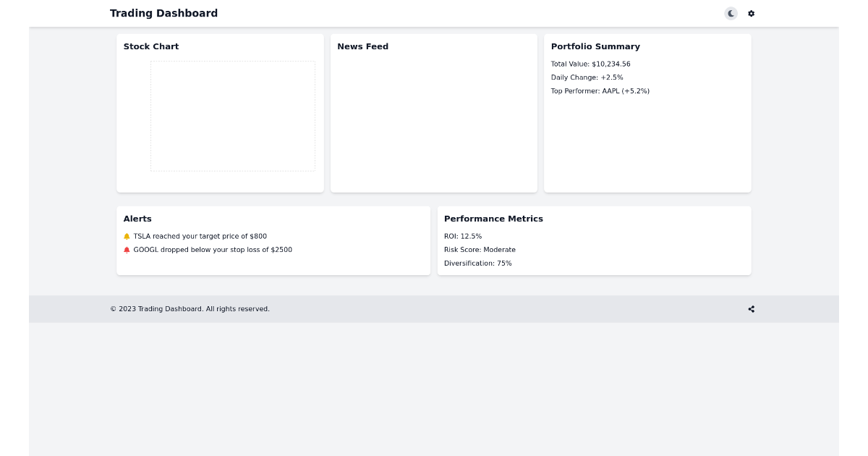This screenshot has width=868, height=456.
Task: Click the share icon in the footer
Action: [751, 309]
